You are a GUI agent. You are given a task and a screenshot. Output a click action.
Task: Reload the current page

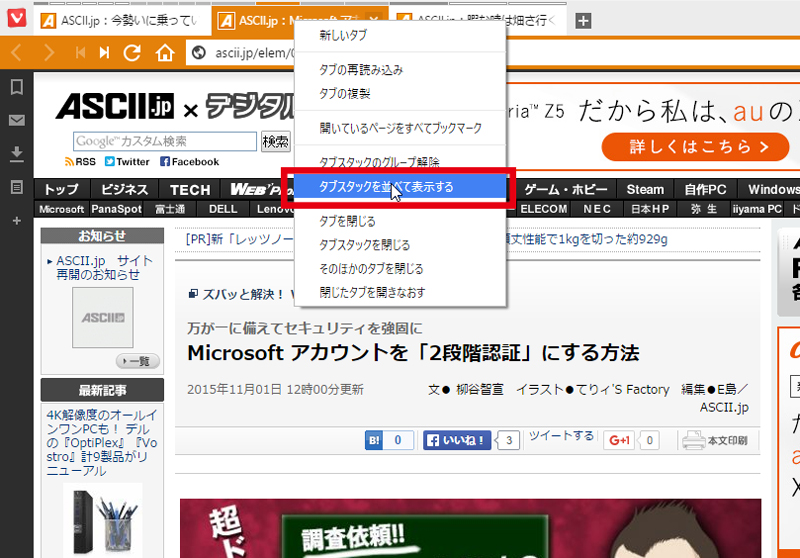(132, 53)
